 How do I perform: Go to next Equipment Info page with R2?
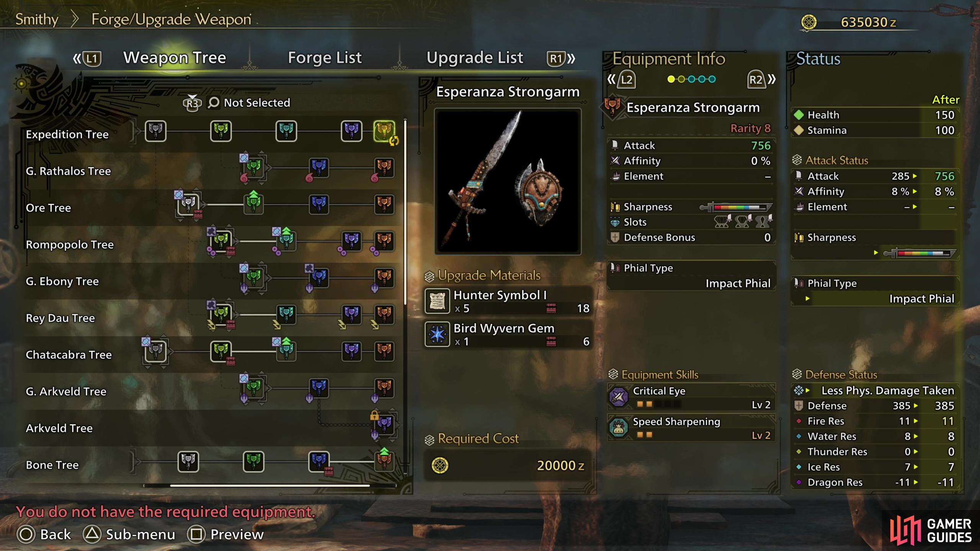pos(761,80)
